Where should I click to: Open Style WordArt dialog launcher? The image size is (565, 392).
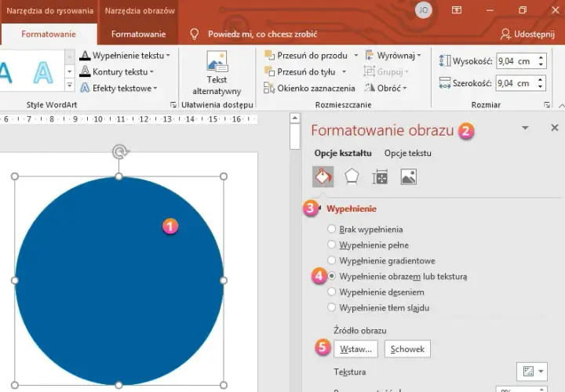[x=173, y=105]
